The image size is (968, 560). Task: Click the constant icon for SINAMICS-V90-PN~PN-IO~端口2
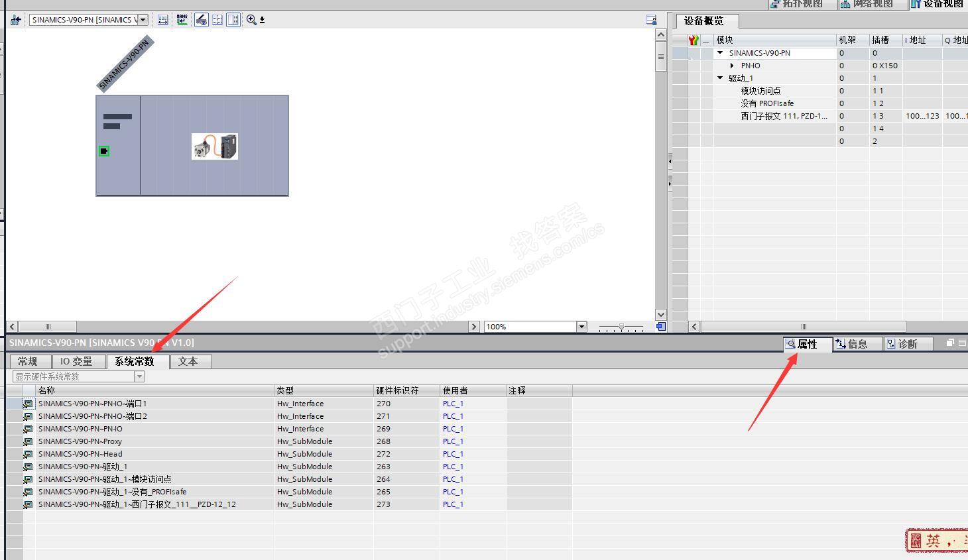(x=28, y=416)
